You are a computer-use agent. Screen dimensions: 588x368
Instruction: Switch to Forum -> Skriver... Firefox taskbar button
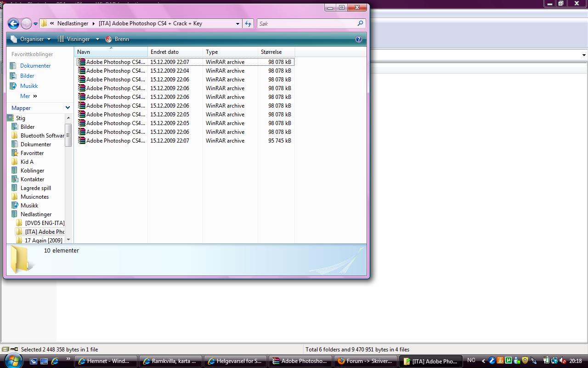pos(365,361)
